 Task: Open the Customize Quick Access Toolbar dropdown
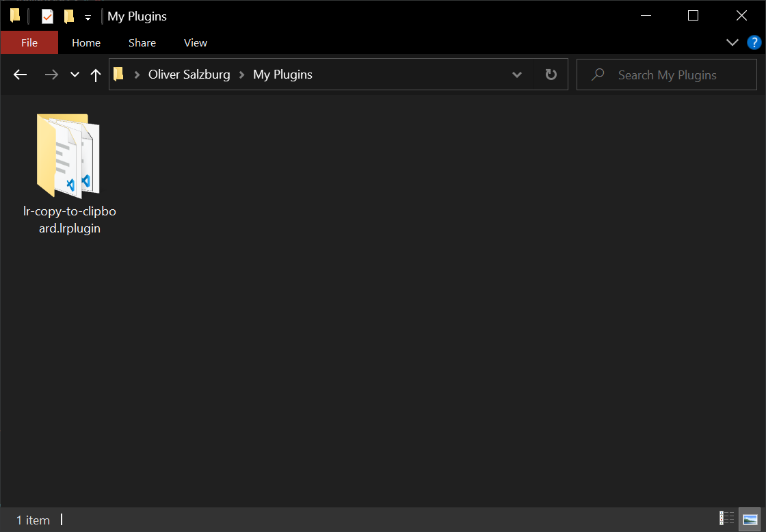88,18
